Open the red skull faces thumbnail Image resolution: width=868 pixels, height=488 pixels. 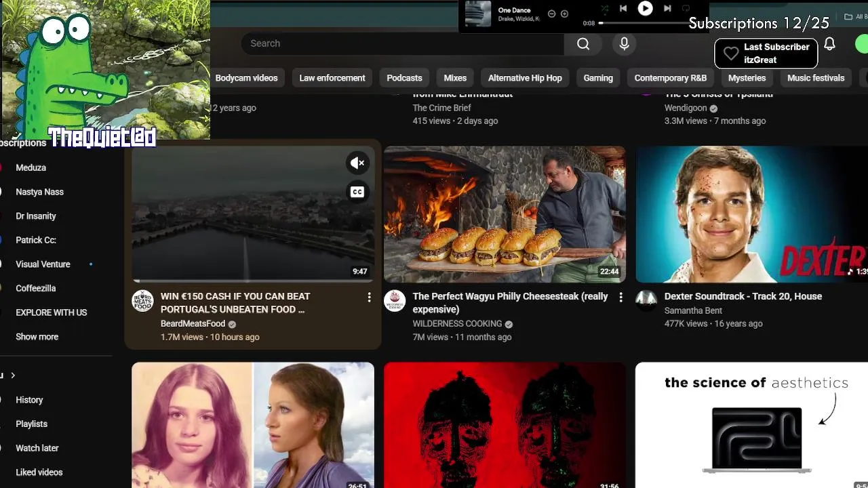pos(505,425)
